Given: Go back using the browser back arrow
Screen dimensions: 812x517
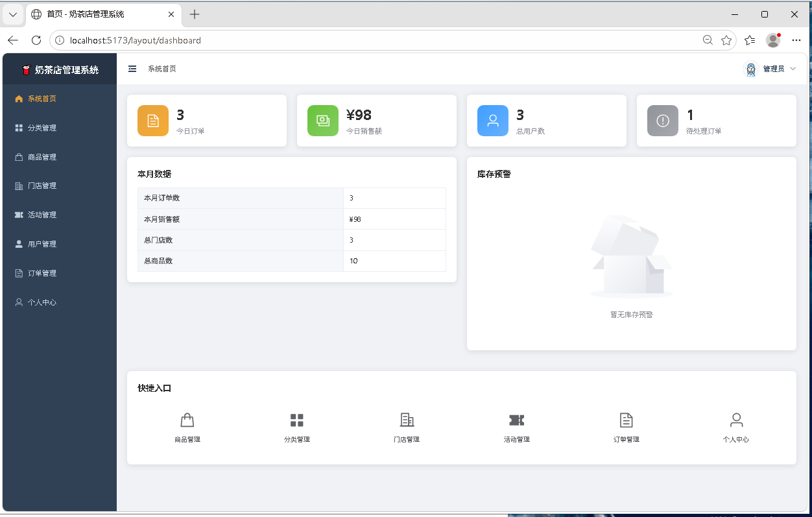Looking at the screenshot, I should click(x=13, y=40).
